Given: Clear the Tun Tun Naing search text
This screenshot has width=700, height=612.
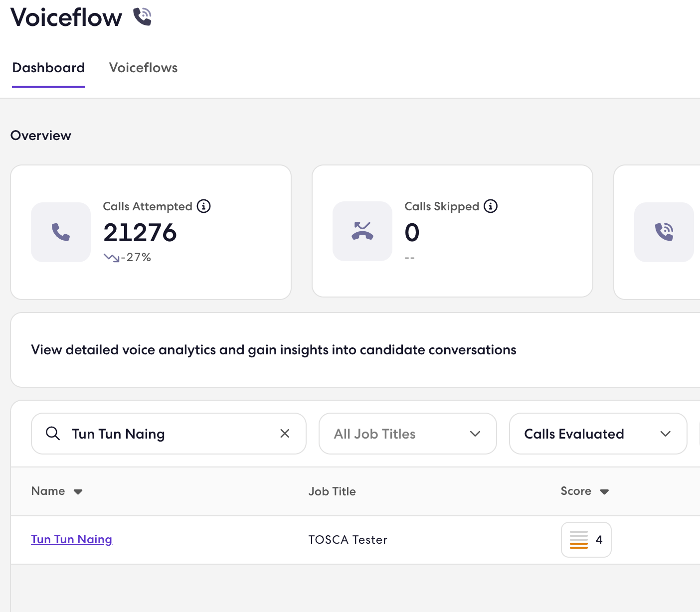Looking at the screenshot, I should tap(285, 434).
